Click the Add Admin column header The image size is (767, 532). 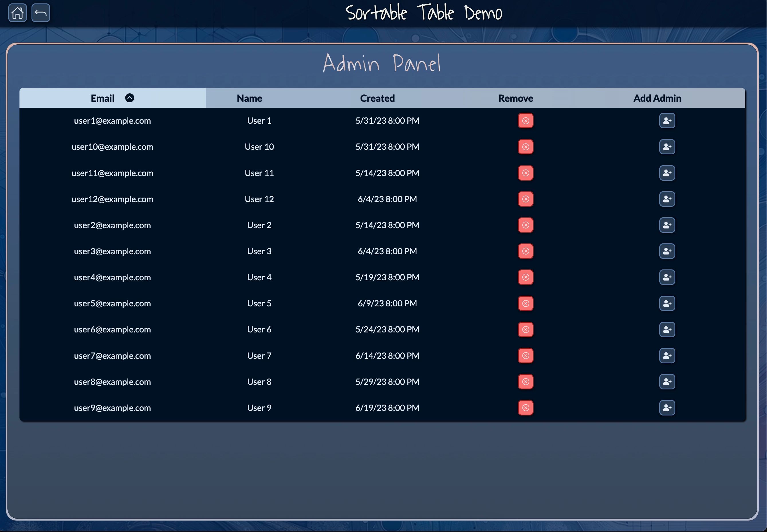[657, 98]
